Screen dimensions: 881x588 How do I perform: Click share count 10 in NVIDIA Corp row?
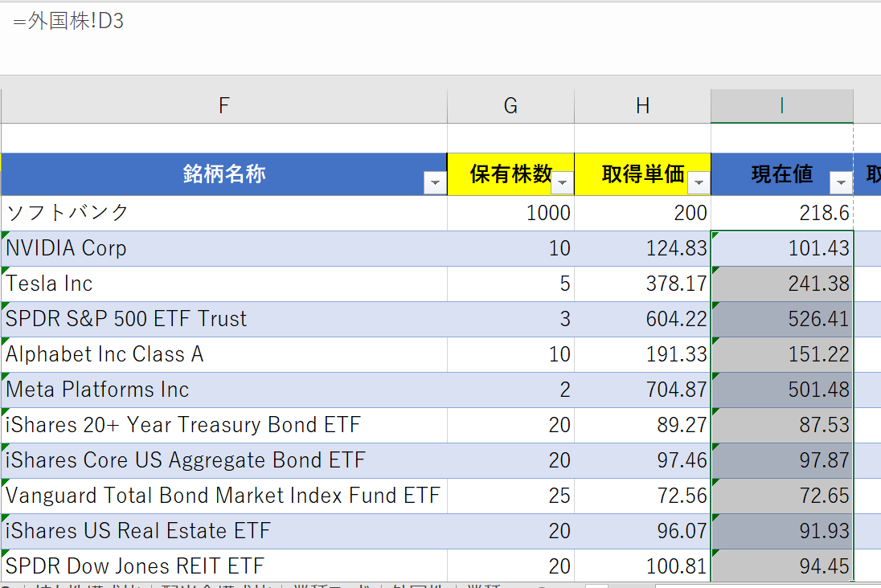[510, 248]
